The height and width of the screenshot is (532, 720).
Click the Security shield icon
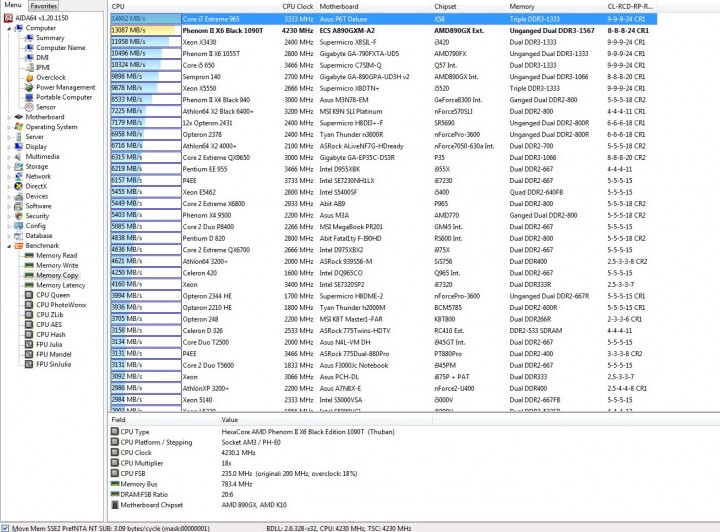point(19,216)
